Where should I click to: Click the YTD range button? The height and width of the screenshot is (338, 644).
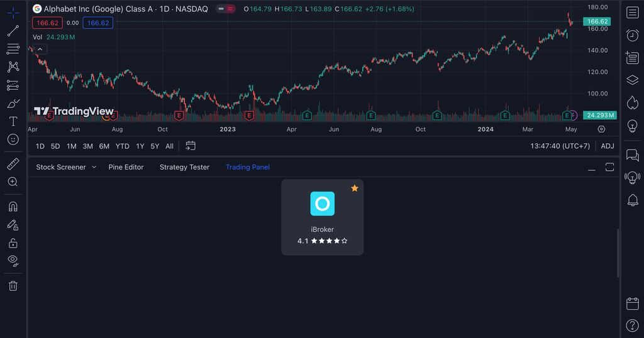coord(123,146)
